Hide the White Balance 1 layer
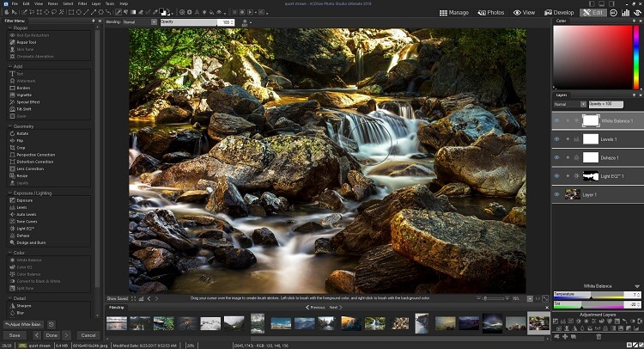644x349 pixels. [557, 121]
